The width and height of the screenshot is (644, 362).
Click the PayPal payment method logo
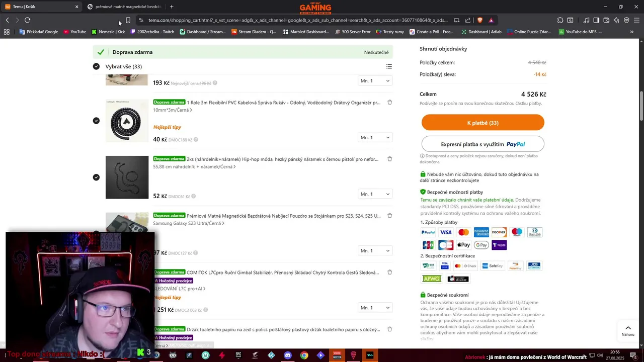[428, 232]
